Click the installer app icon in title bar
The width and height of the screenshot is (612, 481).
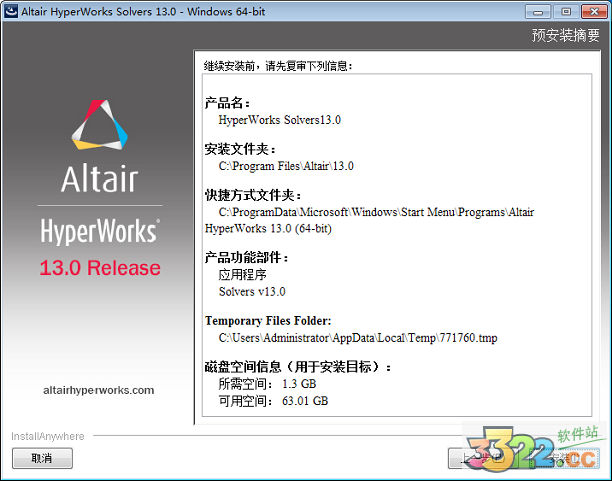coord(11,11)
